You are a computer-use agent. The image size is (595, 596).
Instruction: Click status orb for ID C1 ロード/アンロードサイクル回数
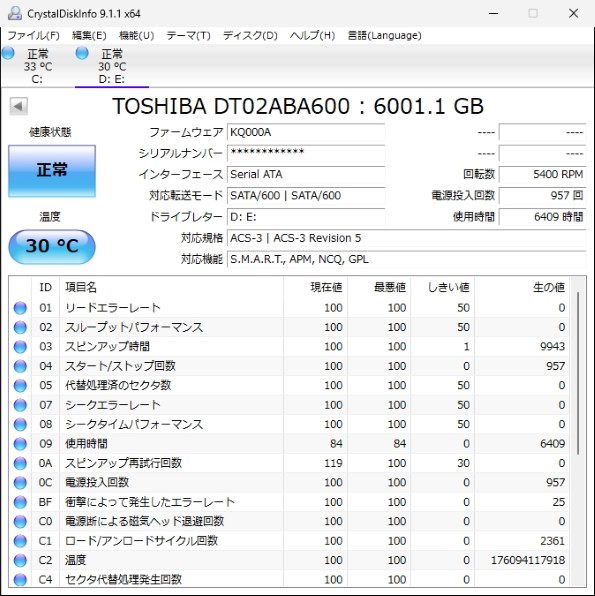pos(20,541)
